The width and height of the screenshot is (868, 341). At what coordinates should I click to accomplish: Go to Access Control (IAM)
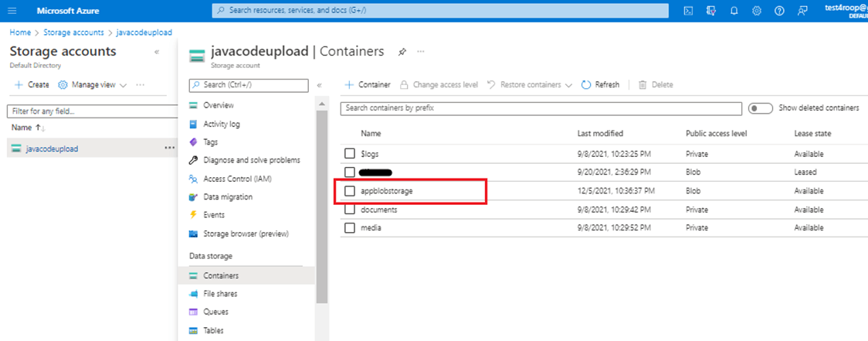(x=238, y=179)
